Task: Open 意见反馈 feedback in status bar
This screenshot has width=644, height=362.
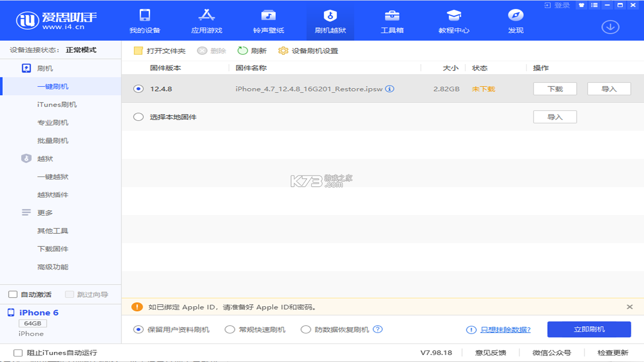Action: pyautogui.click(x=491, y=353)
